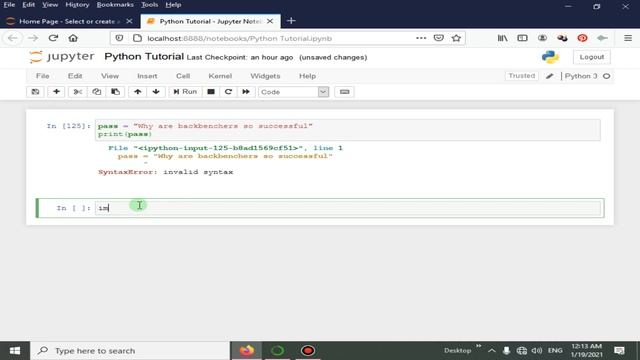Open the Pinterest extension icon
640x360 pixels.
click(x=582, y=38)
